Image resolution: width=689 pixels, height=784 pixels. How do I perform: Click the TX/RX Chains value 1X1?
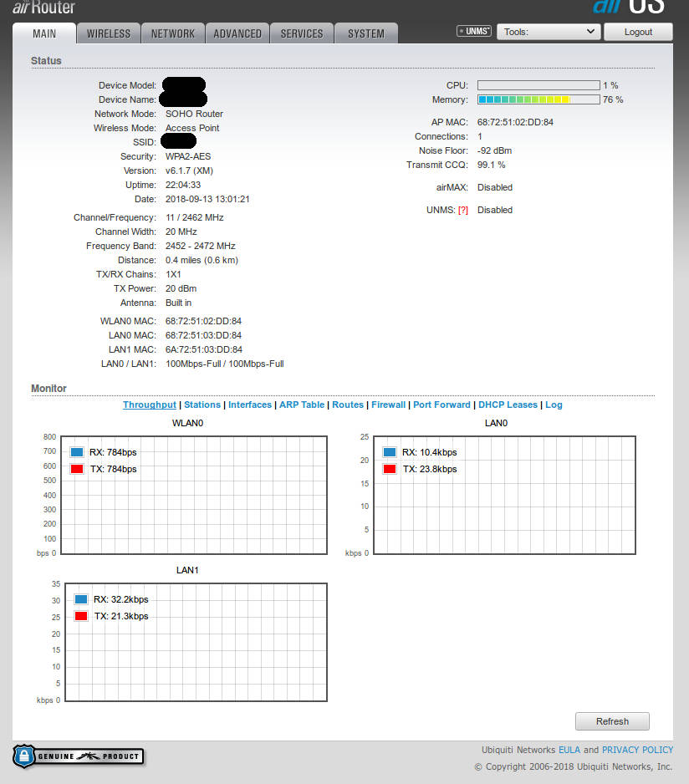click(x=173, y=274)
